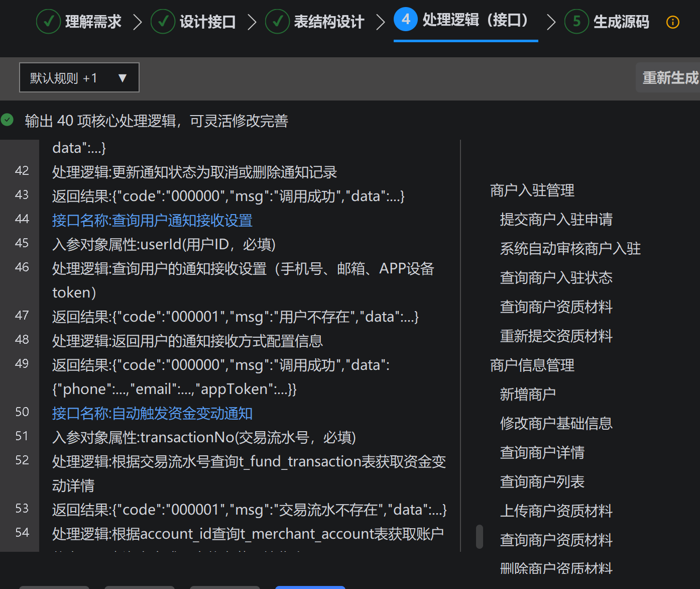Click line number 50 in gutter
700x589 pixels.
click(x=22, y=412)
